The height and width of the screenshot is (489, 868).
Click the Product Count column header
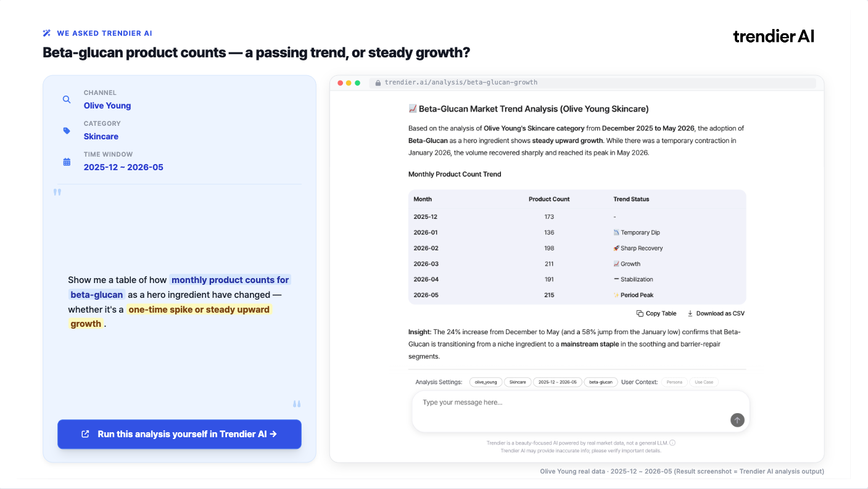pos(549,199)
